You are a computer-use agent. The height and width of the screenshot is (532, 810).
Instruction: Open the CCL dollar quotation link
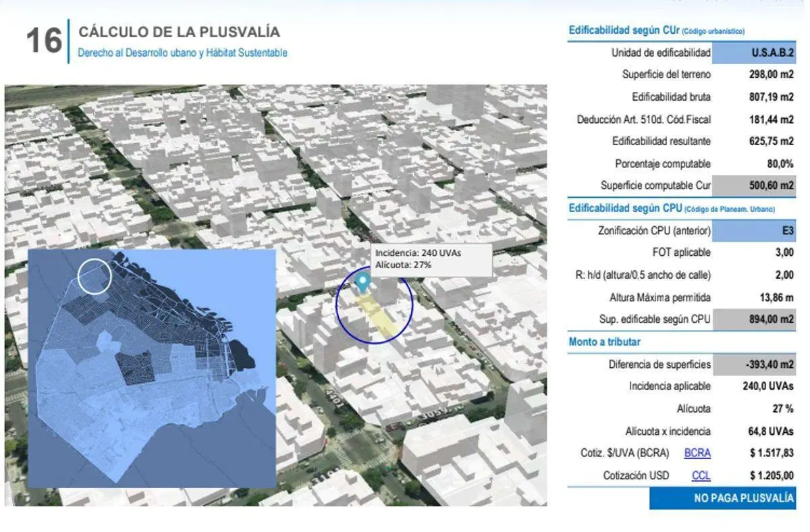[x=701, y=475]
